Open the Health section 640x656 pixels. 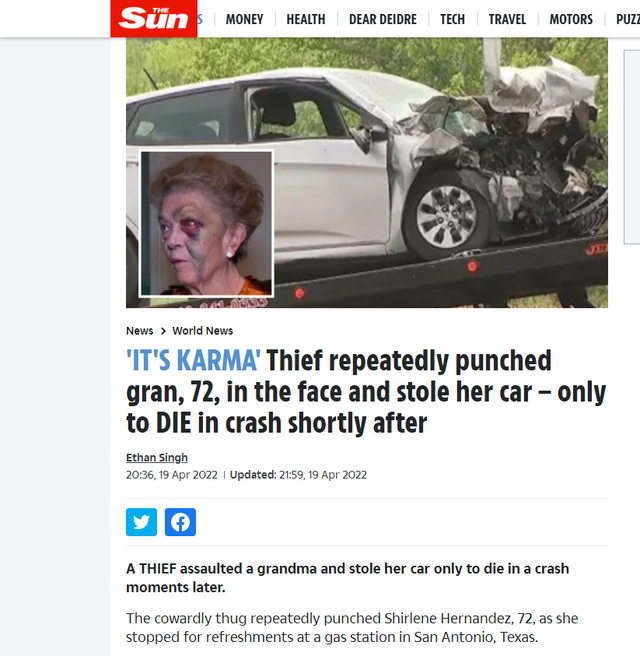point(306,19)
